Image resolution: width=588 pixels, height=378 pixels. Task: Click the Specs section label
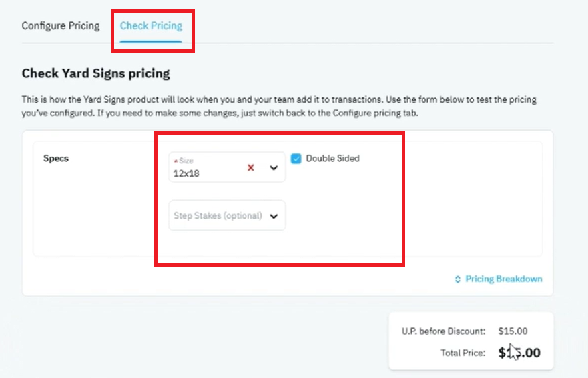click(56, 159)
